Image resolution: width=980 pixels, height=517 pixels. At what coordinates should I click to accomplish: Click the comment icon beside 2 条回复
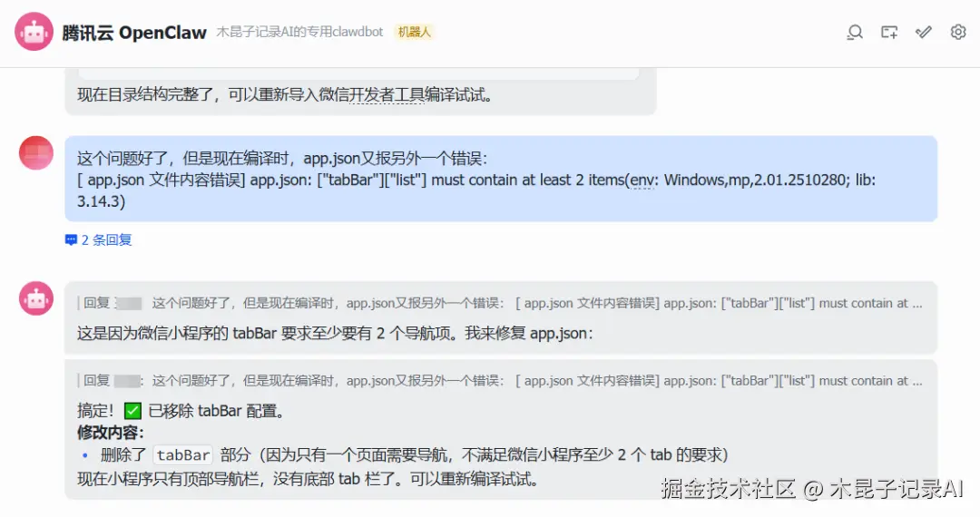coord(71,239)
